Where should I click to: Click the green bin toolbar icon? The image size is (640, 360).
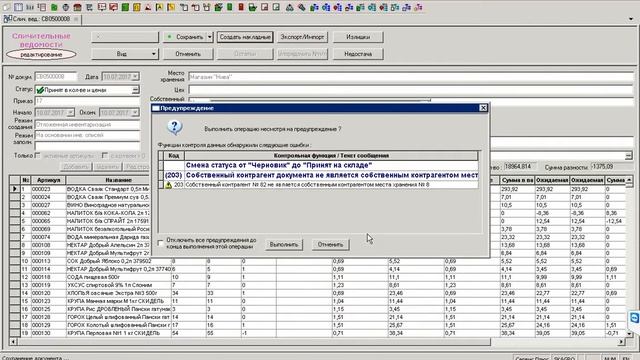point(230,7)
